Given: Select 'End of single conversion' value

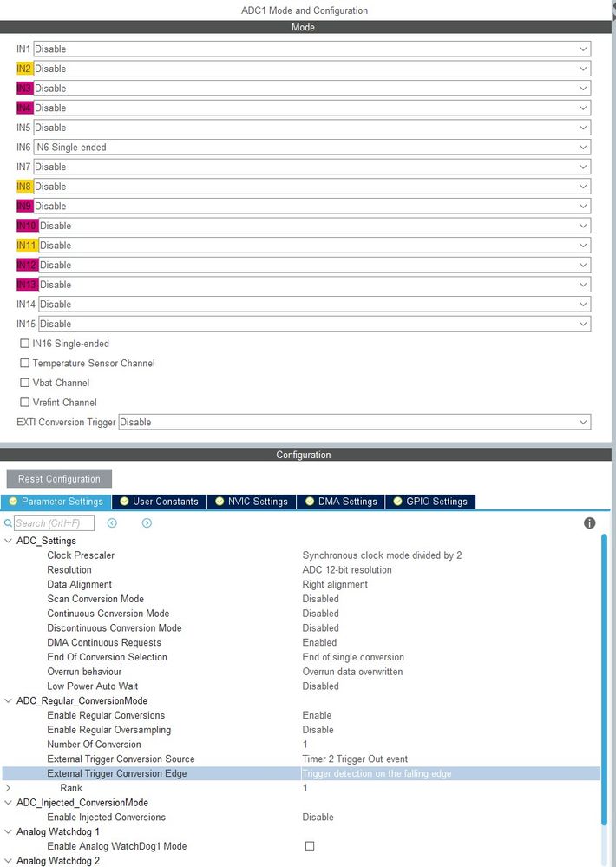Looking at the screenshot, I should [x=353, y=657].
